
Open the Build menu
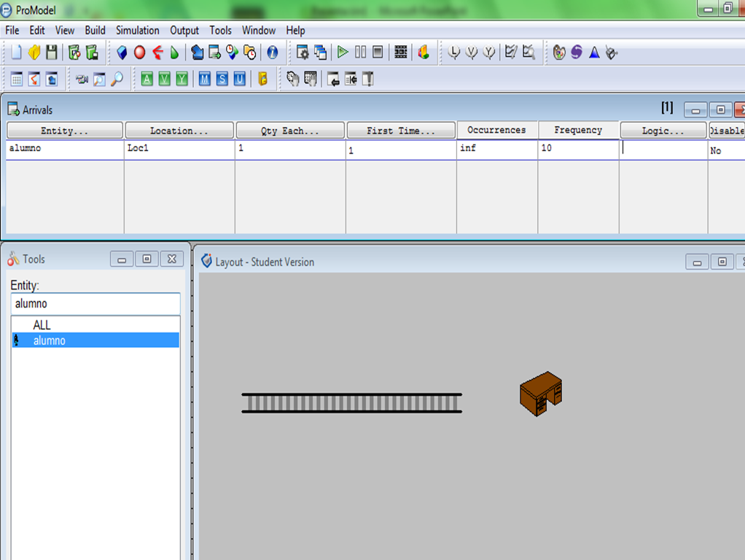(x=95, y=31)
